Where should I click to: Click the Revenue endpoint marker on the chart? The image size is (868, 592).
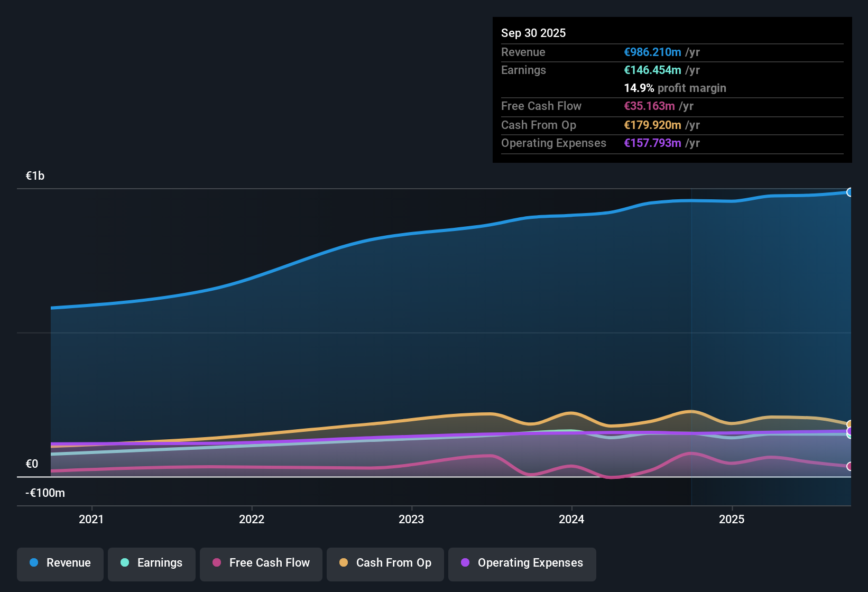[851, 192]
